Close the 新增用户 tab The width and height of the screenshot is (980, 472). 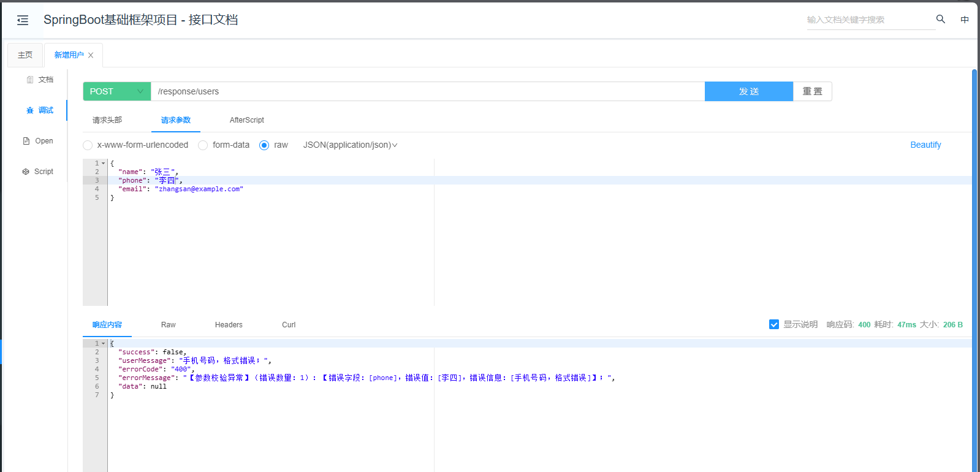[x=91, y=55]
